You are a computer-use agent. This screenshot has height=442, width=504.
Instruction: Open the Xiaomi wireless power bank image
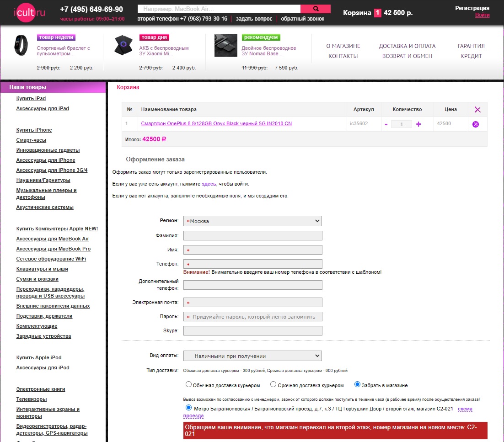pos(124,45)
